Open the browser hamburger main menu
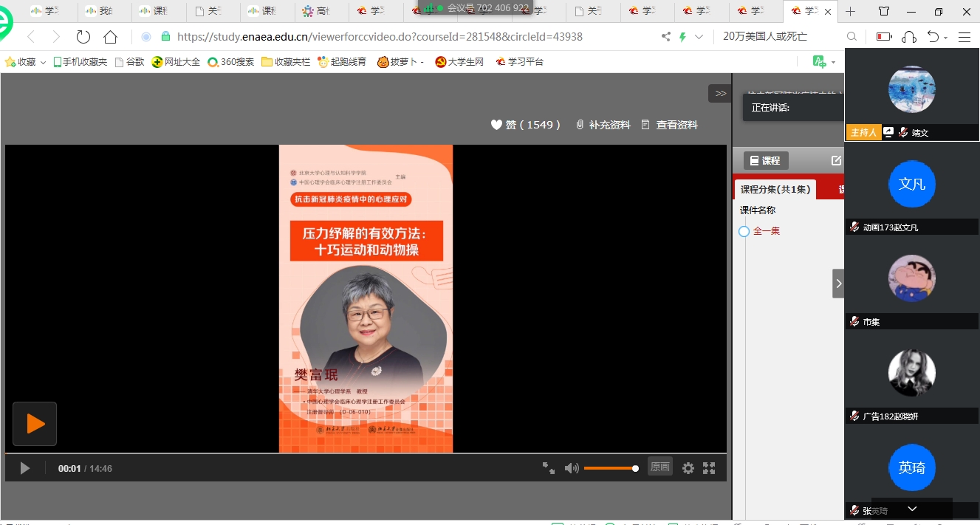 point(964,37)
